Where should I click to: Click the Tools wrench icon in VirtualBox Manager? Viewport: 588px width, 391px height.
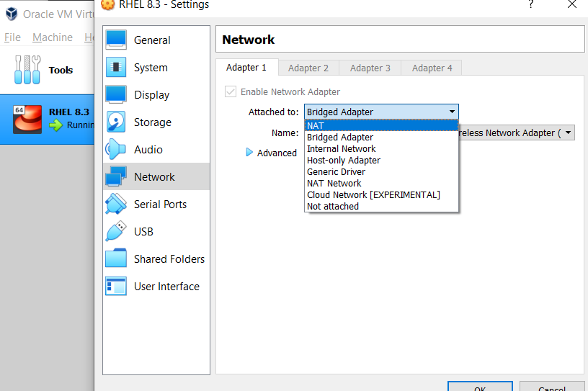(x=27, y=70)
